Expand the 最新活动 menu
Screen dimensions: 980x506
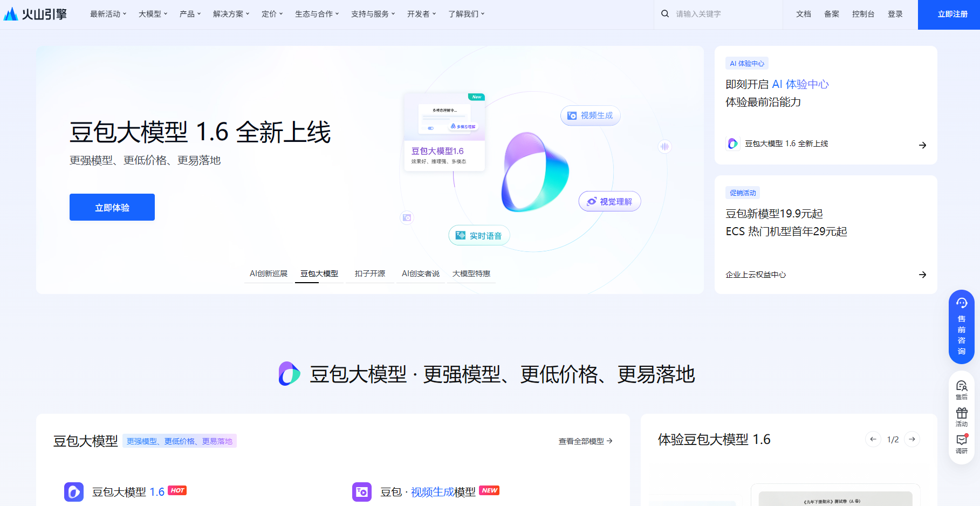pos(108,14)
